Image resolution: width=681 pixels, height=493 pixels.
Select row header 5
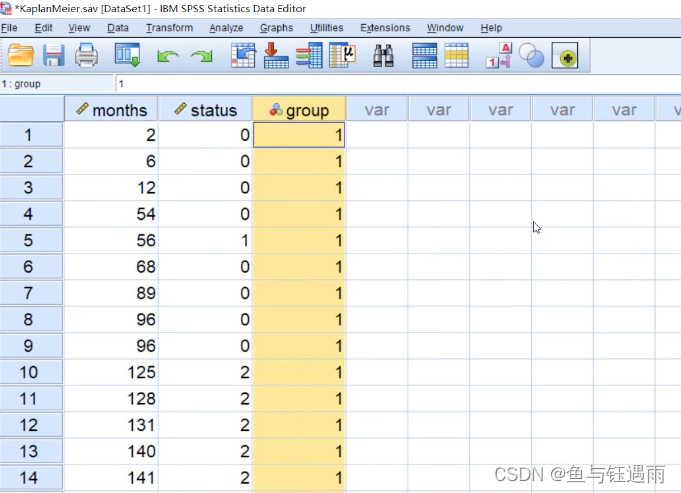point(31,240)
